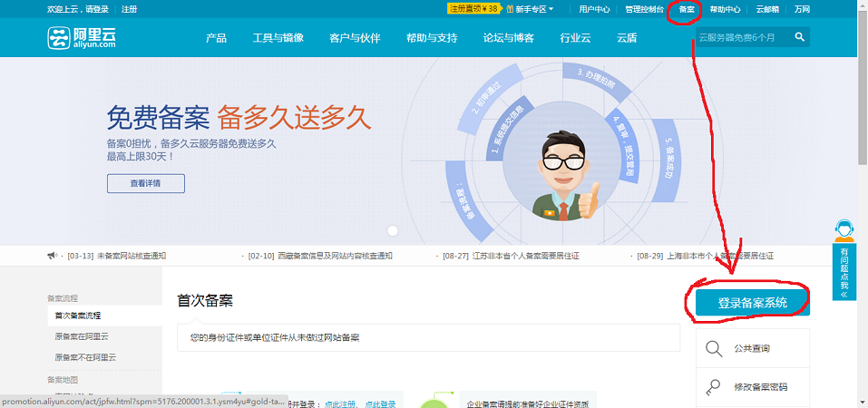Click the 注册直领¥38 promo badge
This screenshot has height=408, width=868.
click(473, 9)
